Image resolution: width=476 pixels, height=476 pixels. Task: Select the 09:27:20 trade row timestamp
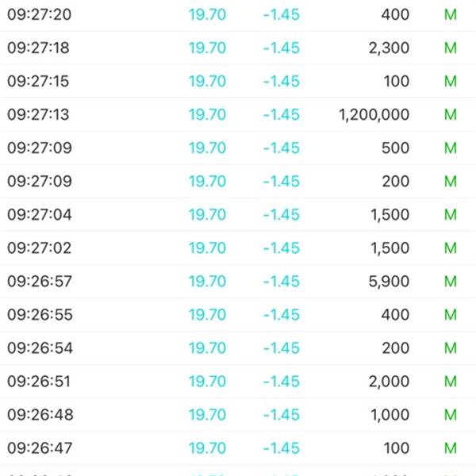[x=38, y=14]
